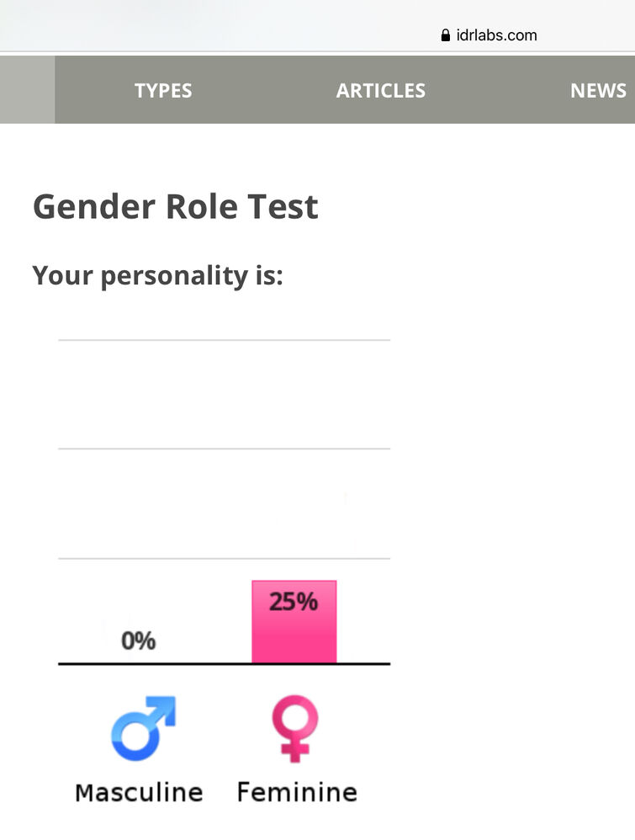This screenshot has width=635, height=840.
Task: Click the Masculine text label
Action: click(140, 793)
